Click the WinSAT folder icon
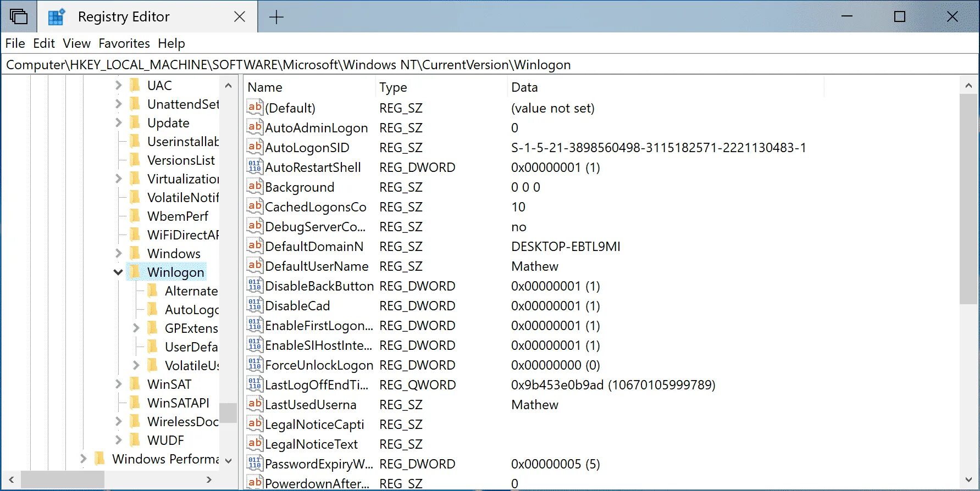This screenshot has height=491, width=980. [135, 384]
